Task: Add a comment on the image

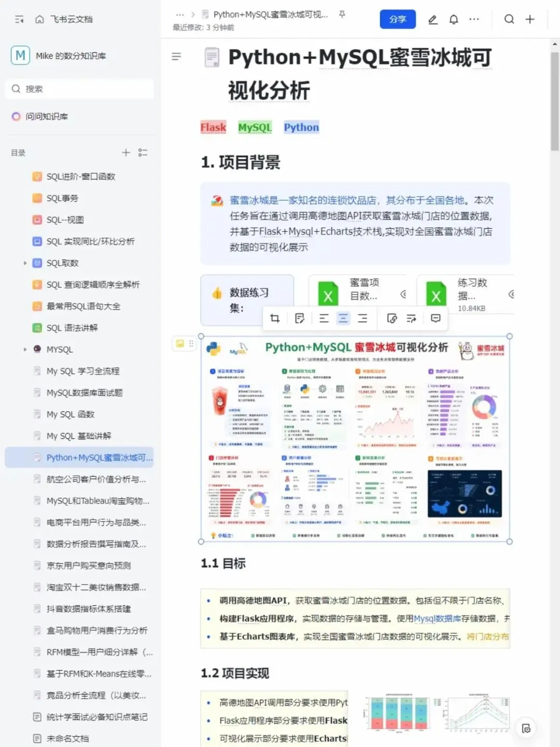Action: [x=436, y=319]
